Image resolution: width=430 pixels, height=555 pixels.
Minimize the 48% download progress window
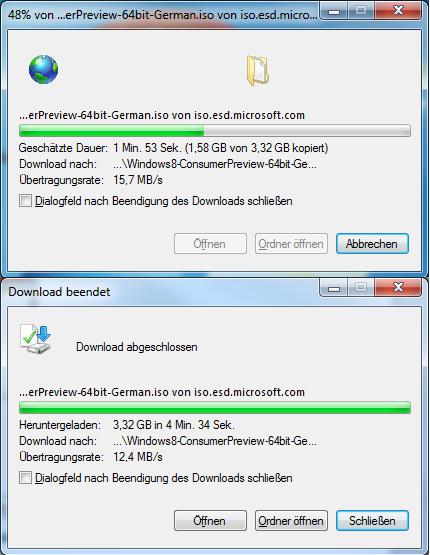pyautogui.click(x=334, y=12)
